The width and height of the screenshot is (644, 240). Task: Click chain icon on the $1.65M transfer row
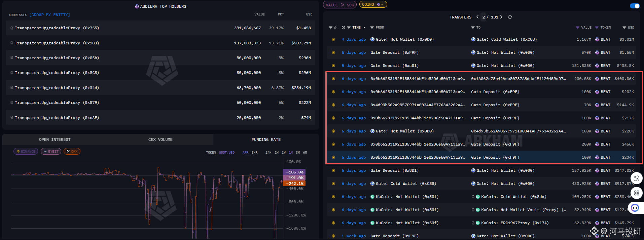tap(333, 52)
